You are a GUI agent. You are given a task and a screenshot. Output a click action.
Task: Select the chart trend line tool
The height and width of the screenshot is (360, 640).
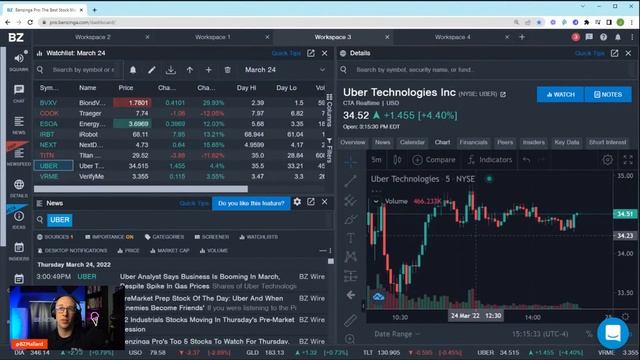pyautogui.click(x=350, y=181)
